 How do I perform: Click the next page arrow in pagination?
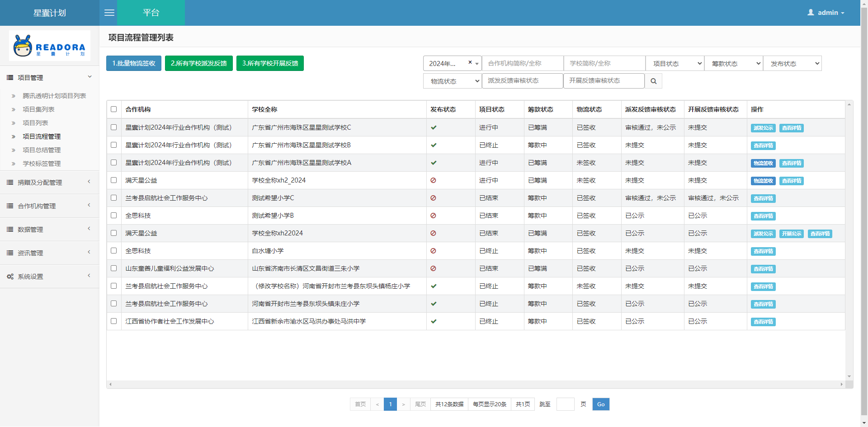coord(403,404)
